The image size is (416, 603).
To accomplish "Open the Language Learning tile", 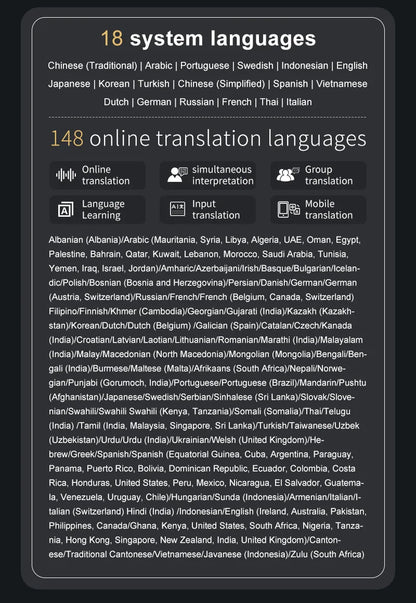I will pos(98,210).
